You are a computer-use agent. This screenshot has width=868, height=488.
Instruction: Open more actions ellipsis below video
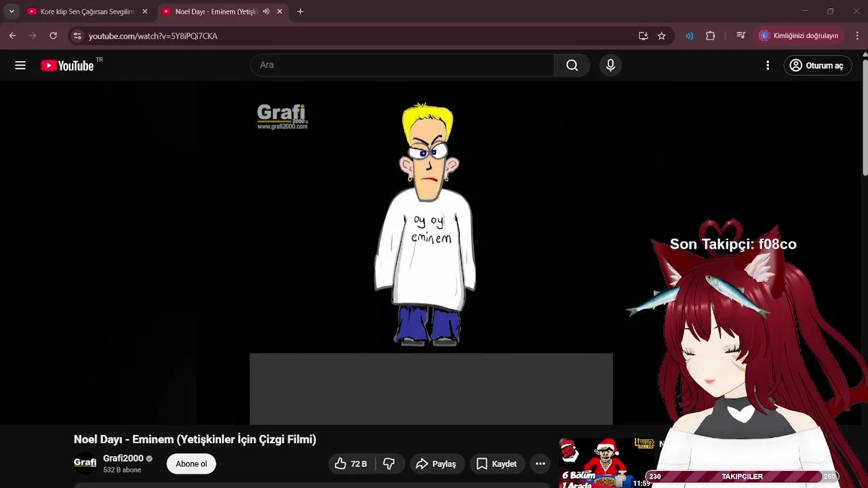(540, 464)
